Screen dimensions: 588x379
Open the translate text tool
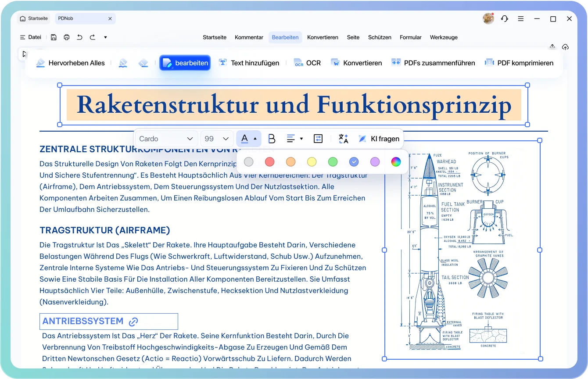tap(343, 139)
